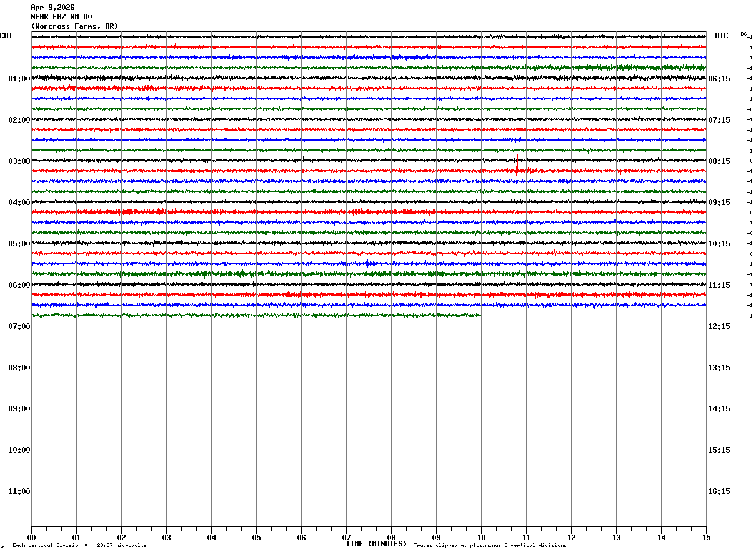Click the '16:15' UTC time label

click(719, 491)
